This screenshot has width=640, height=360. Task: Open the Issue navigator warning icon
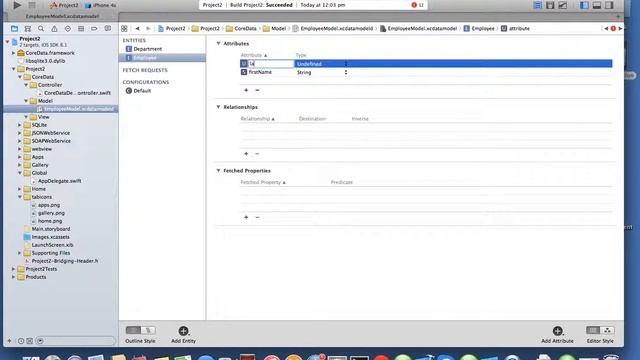tap(54, 29)
